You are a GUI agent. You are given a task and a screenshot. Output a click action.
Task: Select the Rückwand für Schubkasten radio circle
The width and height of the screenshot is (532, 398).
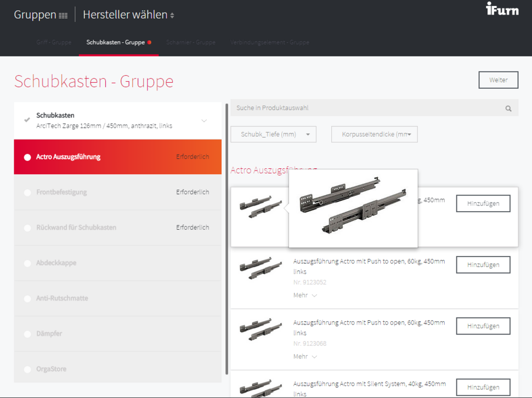(x=27, y=228)
